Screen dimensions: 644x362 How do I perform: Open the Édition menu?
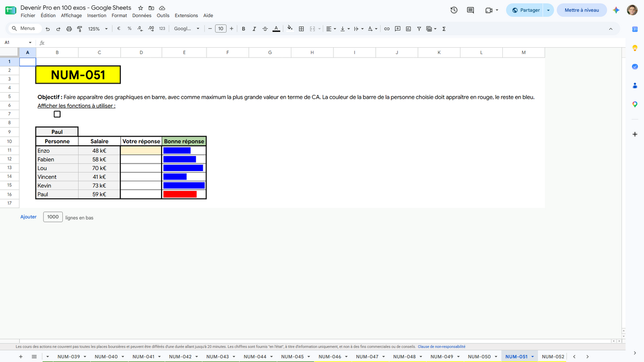tap(48, 16)
